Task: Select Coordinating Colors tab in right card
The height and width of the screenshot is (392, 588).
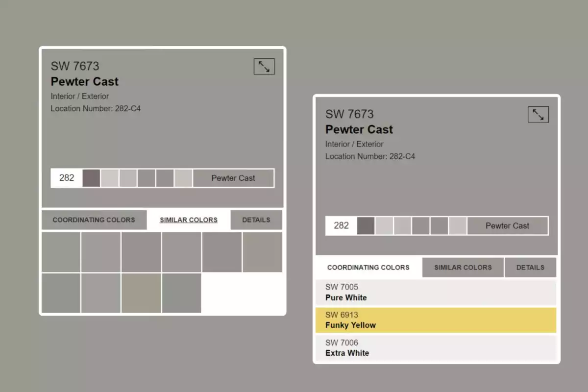Action: 368,268
